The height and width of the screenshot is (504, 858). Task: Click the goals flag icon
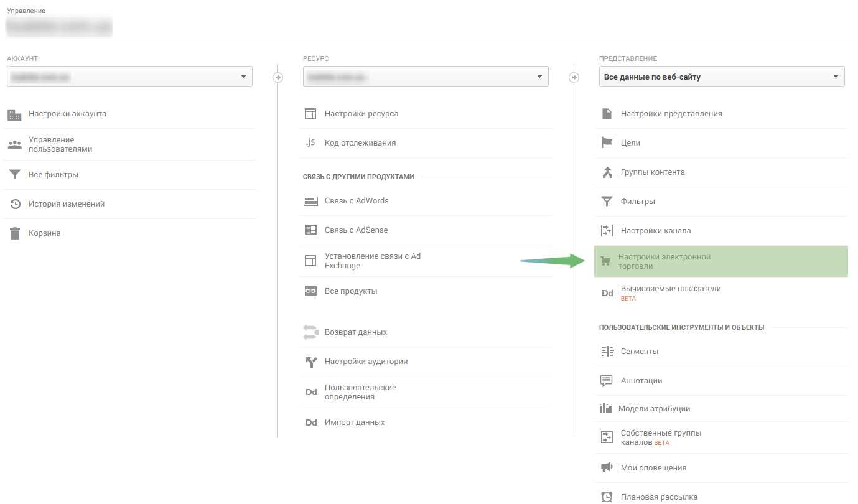coord(607,143)
